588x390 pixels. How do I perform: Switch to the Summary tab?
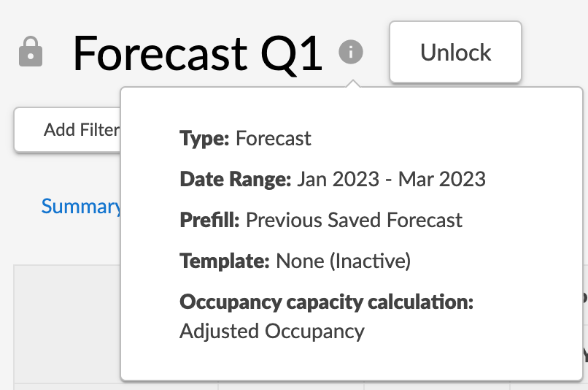80,207
